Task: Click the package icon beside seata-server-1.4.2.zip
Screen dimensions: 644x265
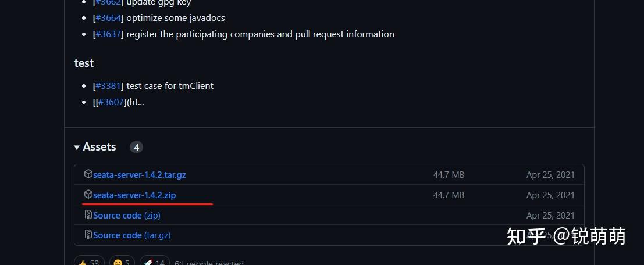Action: [88, 195]
